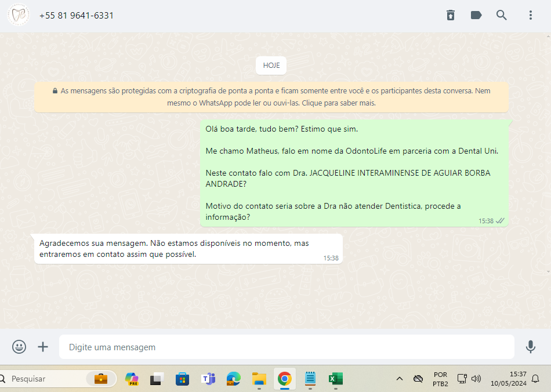Open the notifications bell in taskbar
Viewport: 551px width, 392px height.
[x=535, y=379]
